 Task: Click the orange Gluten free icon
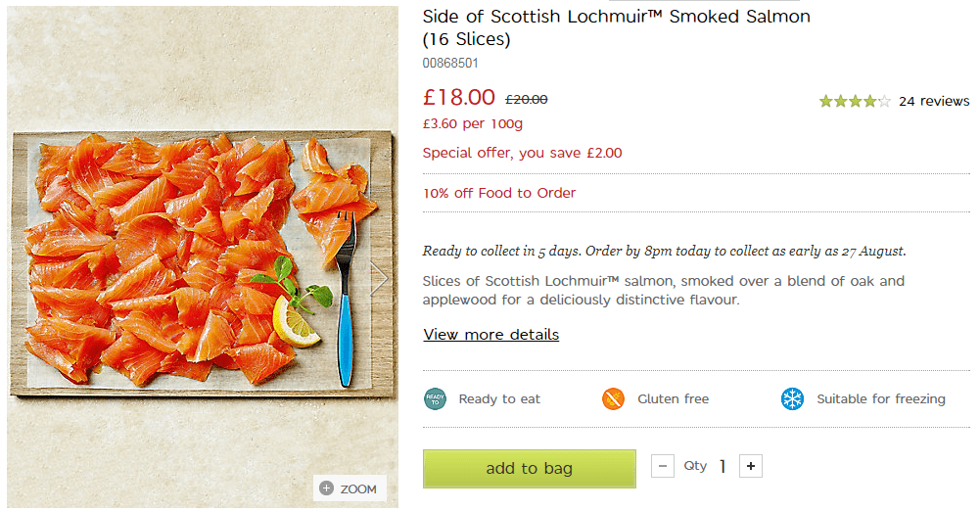(x=614, y=398)
